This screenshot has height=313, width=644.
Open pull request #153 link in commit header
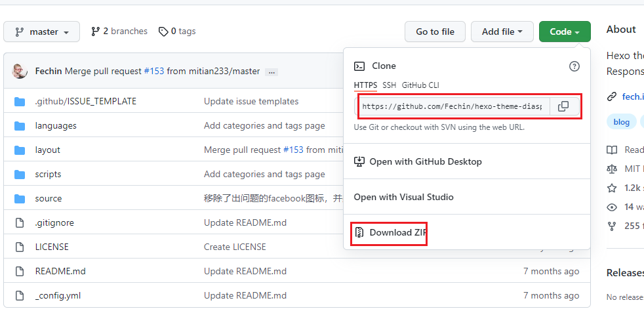pos(154,71)
